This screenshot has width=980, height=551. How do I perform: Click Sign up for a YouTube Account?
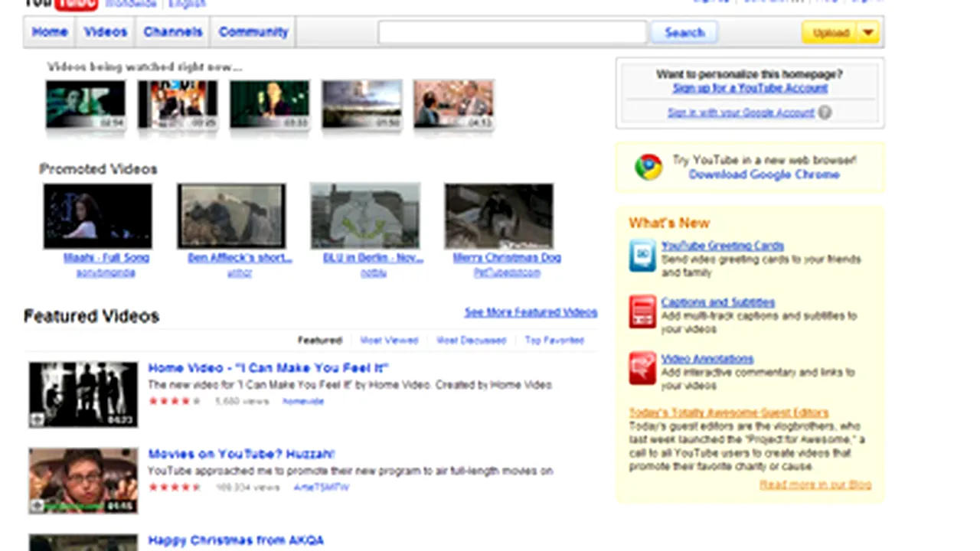[750, 88]
